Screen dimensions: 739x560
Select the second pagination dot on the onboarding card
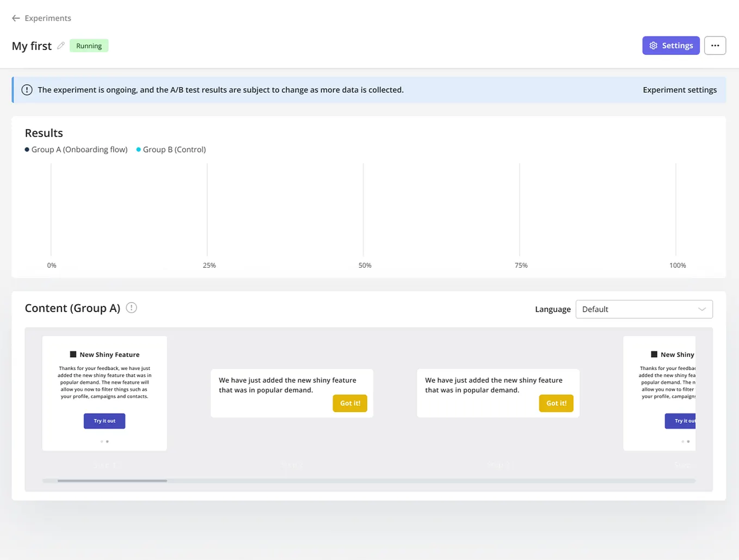[x=107, y=441]
